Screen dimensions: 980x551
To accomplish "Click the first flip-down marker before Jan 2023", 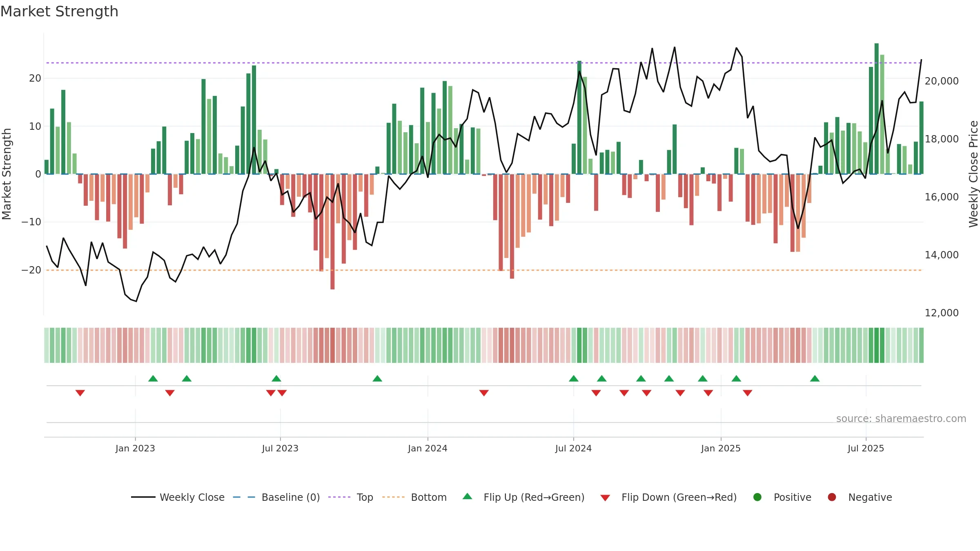I will click(80, 393).
